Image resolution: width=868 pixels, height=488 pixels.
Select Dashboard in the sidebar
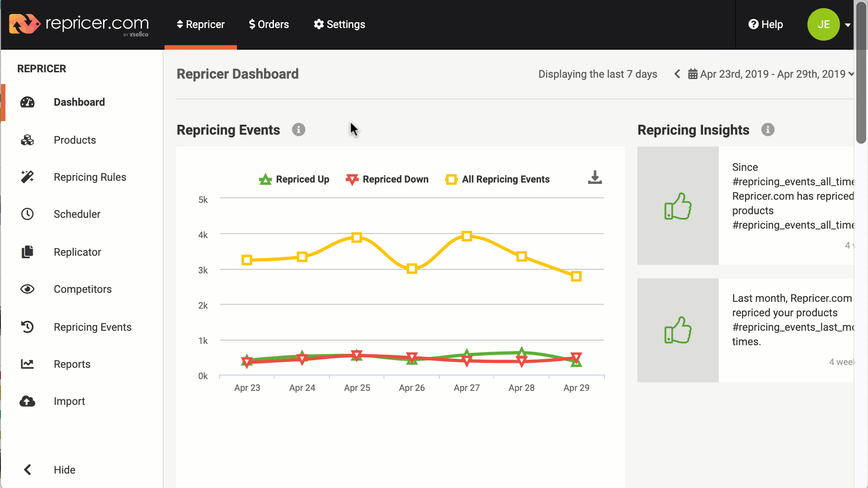click(80, 102)
